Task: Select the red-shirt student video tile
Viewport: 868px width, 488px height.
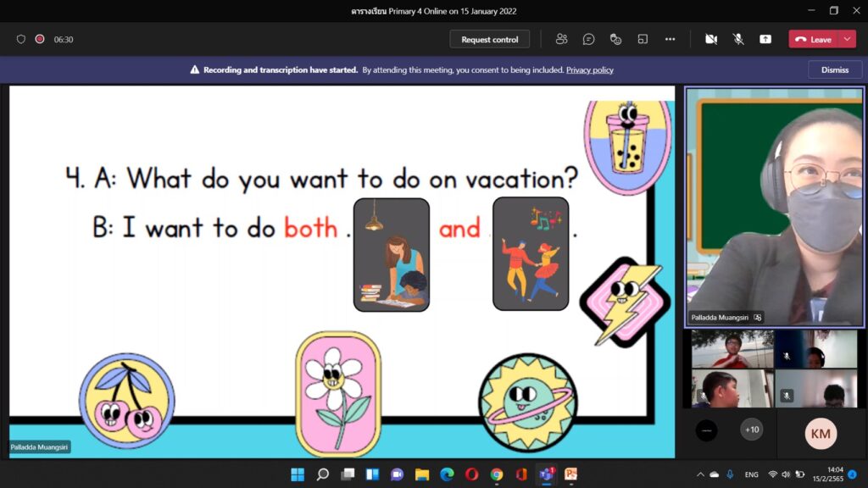Action: point(732,349)
